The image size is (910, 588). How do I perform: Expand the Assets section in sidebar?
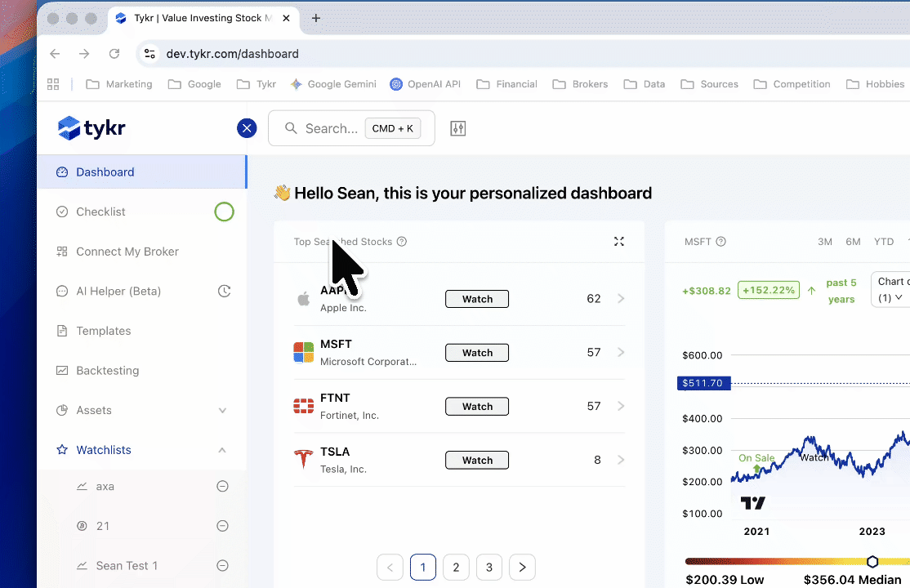(222, 411)
